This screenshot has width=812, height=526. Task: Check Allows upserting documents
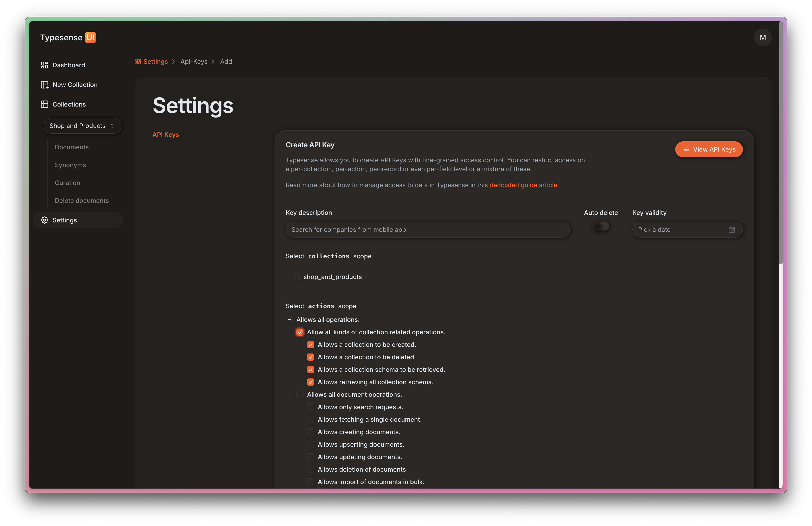(310, 444)
